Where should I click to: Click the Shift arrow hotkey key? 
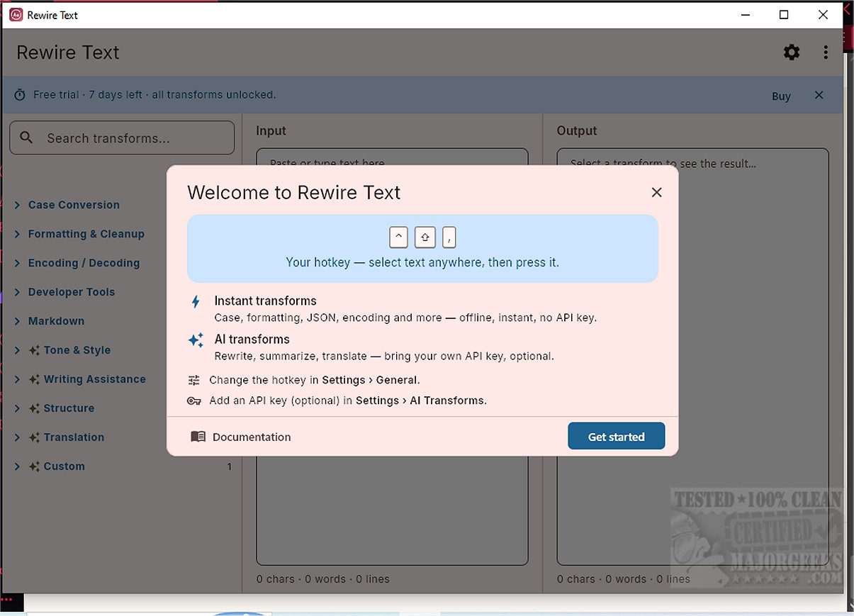coord(425,237)
